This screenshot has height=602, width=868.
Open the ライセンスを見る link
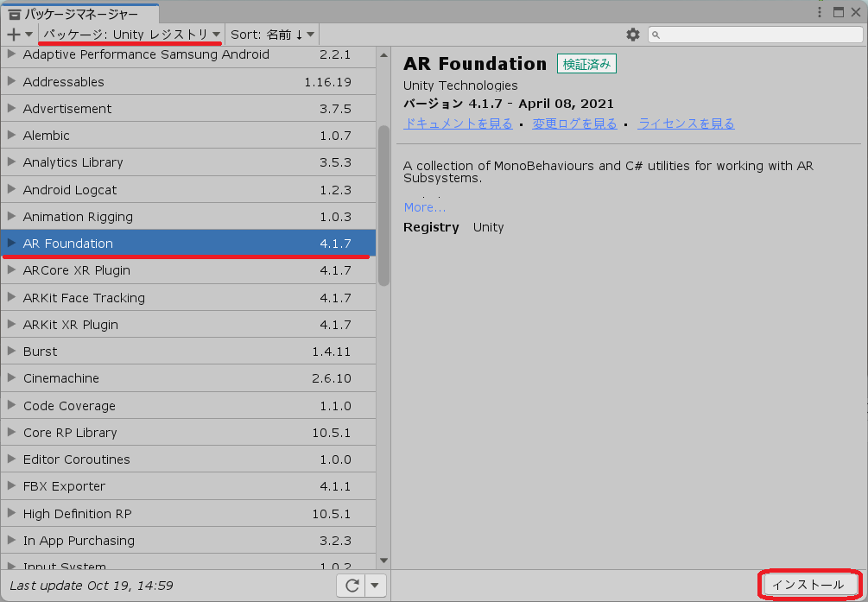point(686,124)
